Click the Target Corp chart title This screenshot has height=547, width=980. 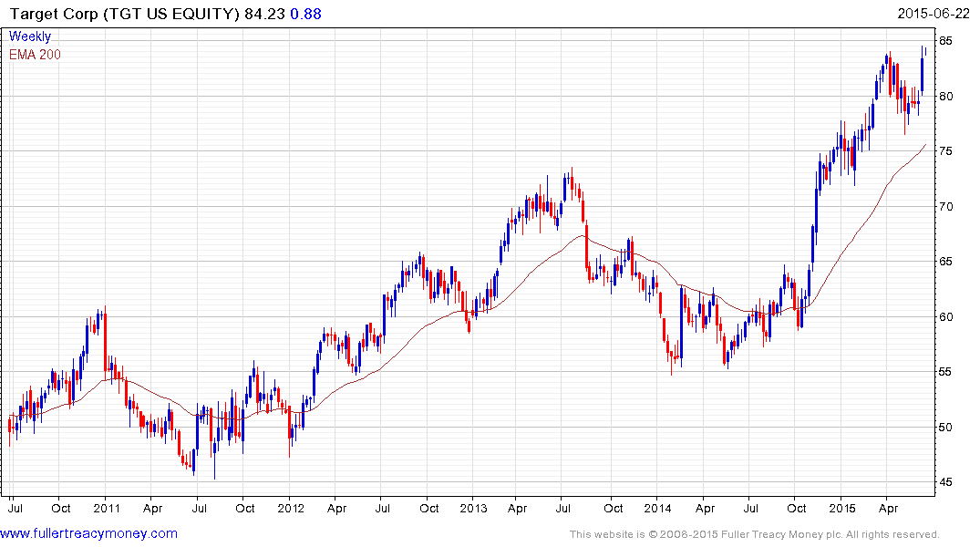point(125,14)
